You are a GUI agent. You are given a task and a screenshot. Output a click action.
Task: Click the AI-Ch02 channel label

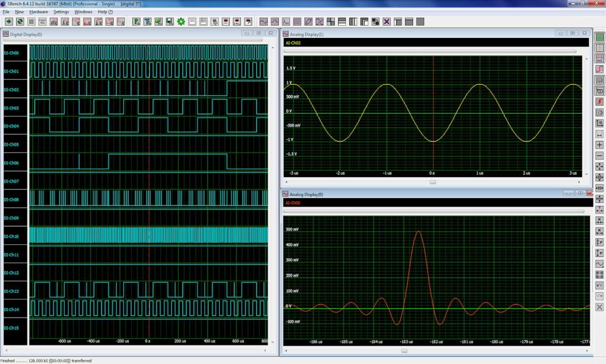tap(293, 43)
